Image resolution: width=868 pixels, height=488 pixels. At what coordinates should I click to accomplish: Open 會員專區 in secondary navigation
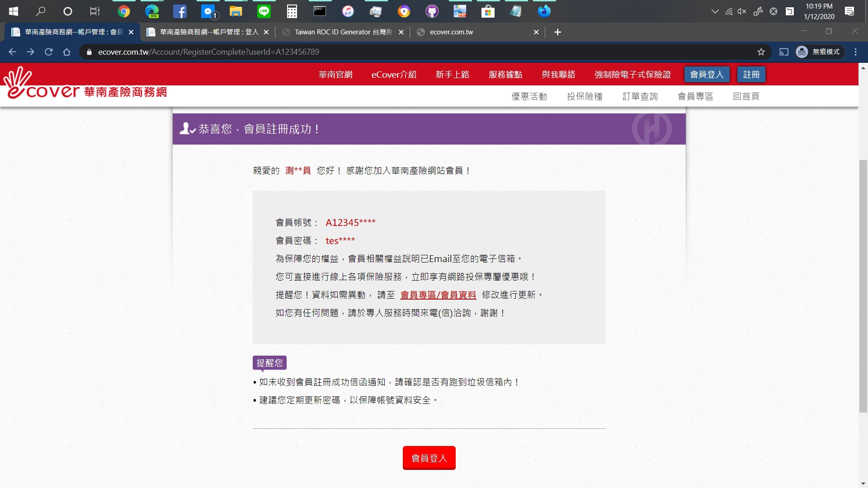(695, 96)
